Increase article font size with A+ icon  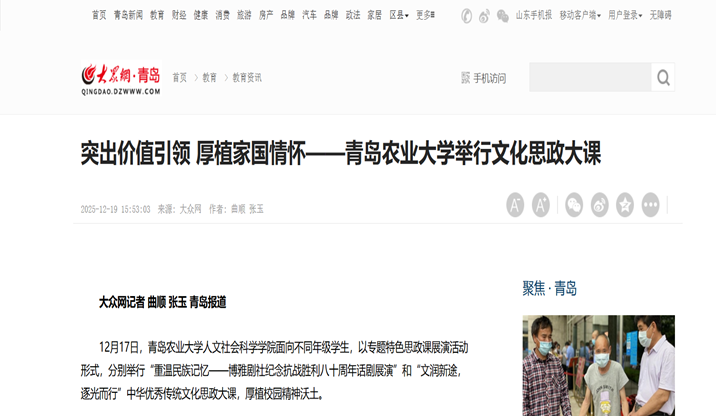(x=541, y=205)
